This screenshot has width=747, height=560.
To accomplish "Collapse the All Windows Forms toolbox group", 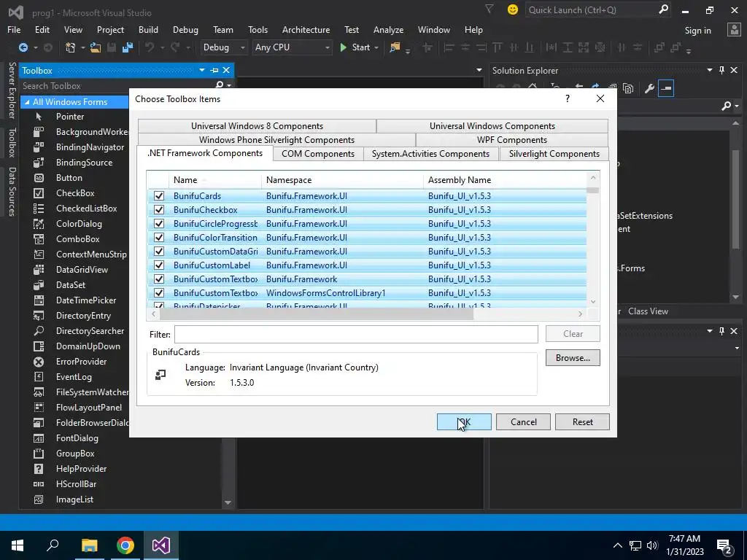I will click(27, 102).
